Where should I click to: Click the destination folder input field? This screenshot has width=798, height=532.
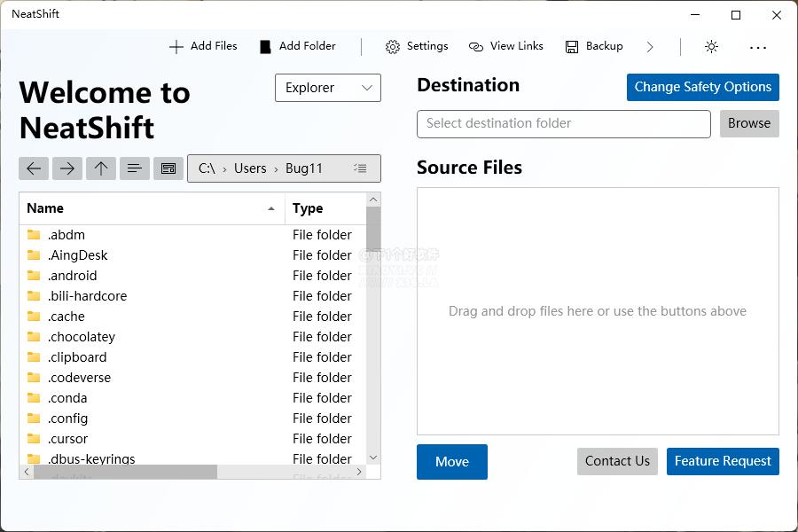coord(563,124)
